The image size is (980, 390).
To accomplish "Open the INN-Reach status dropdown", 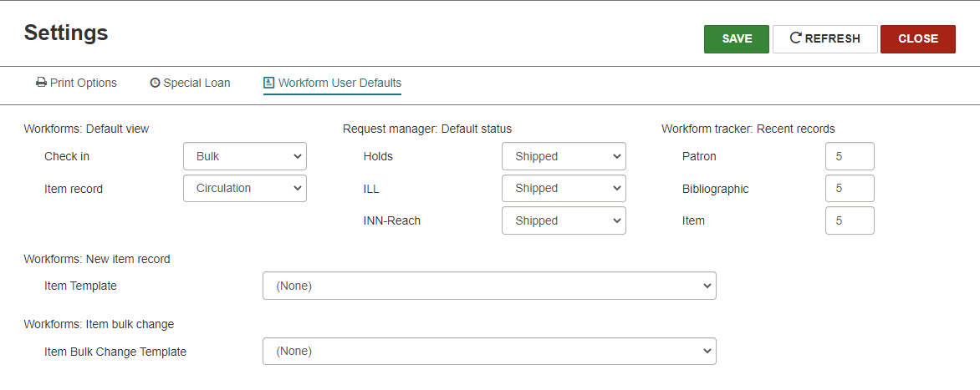I will [x=564, y=220].
